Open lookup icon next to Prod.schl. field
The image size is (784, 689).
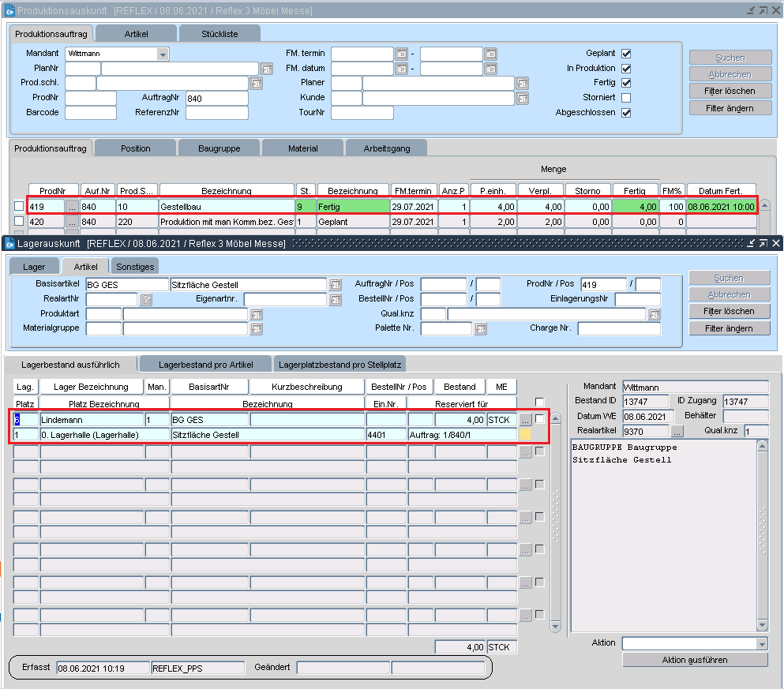[256, 83]
